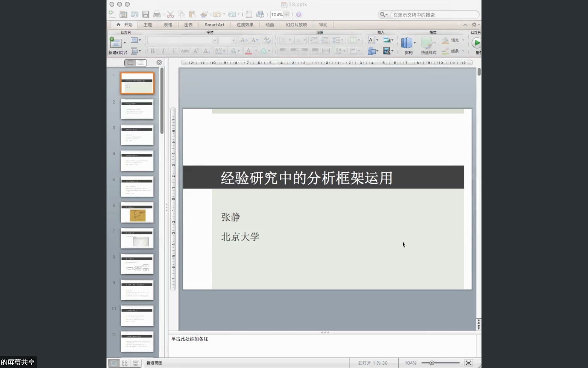Viewport: 588px width, 368px height.
Task: Open the 表格 ribbon tab
Action: (x=168, y=25)
